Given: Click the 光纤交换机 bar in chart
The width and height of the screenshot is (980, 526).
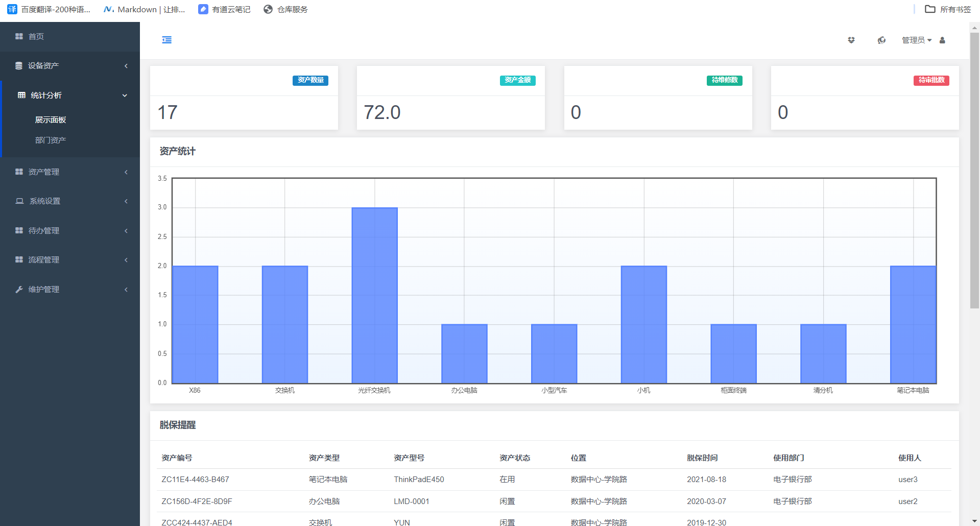Looking at the screenshot, I should pyautogui.click(x=374, y=295).
